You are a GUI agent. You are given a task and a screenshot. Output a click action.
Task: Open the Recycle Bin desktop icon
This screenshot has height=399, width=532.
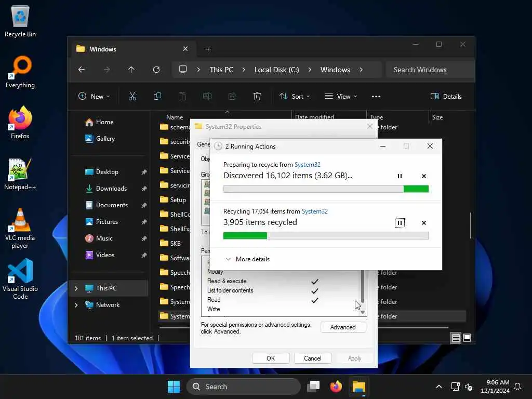pos(20,21)
